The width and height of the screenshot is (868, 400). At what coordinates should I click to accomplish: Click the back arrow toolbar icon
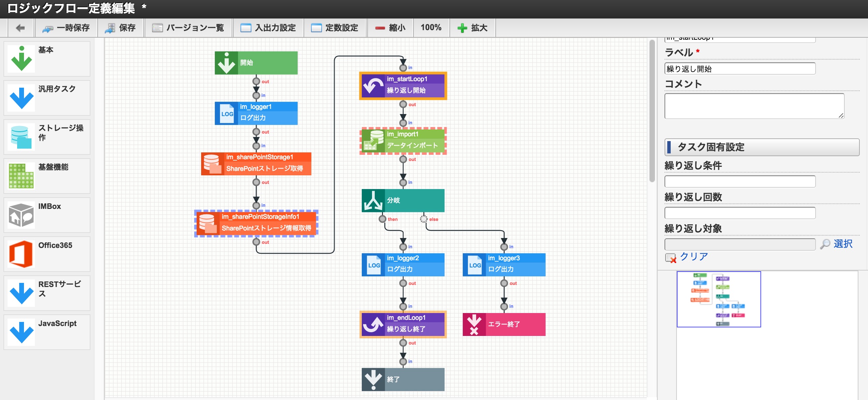click(20, 28)
